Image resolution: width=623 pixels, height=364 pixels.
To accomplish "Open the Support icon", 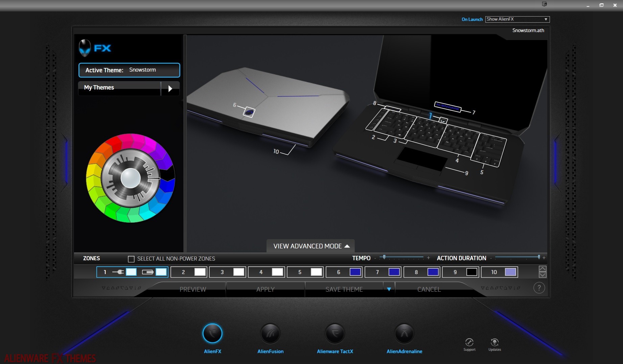I will click(469, 342).
